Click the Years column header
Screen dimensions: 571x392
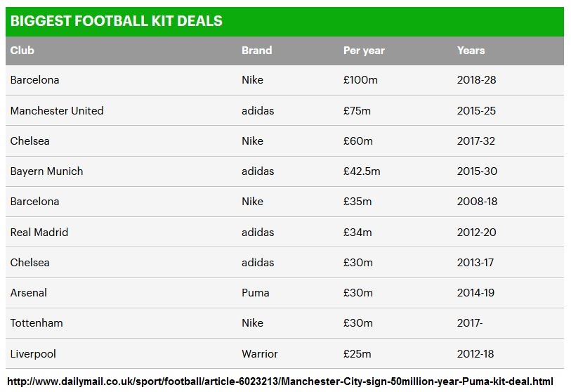coord(471,51)
